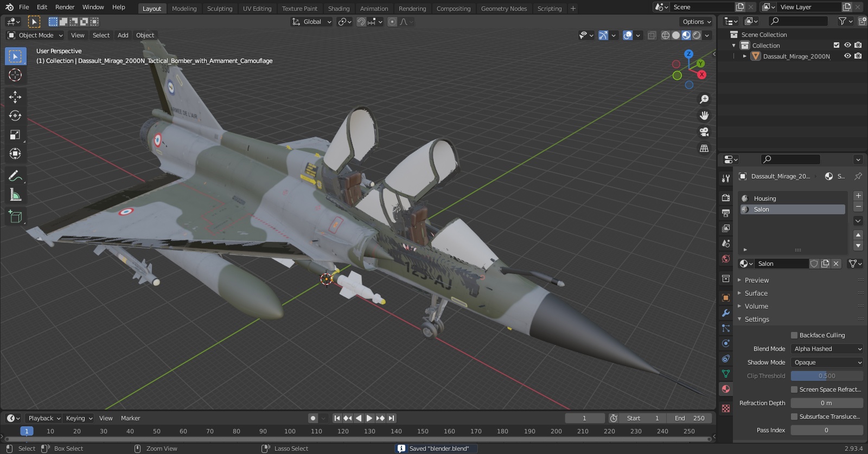This screenshot has width=868, height=454.
Task: Switch to wireframe viewport shading
Action: point(666,35)
